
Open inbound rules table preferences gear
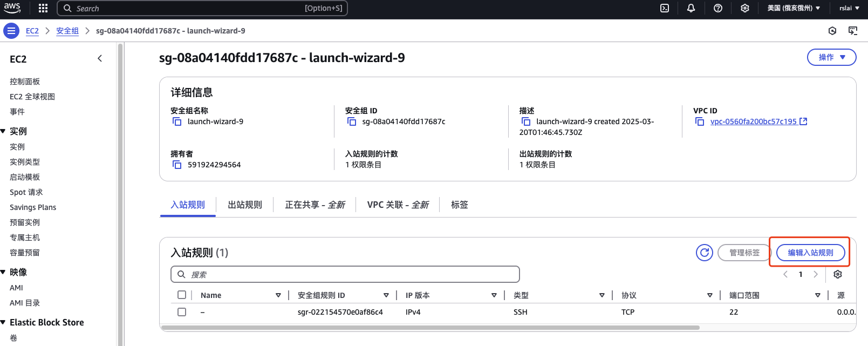pyautogui.click(x=838, y=274)
